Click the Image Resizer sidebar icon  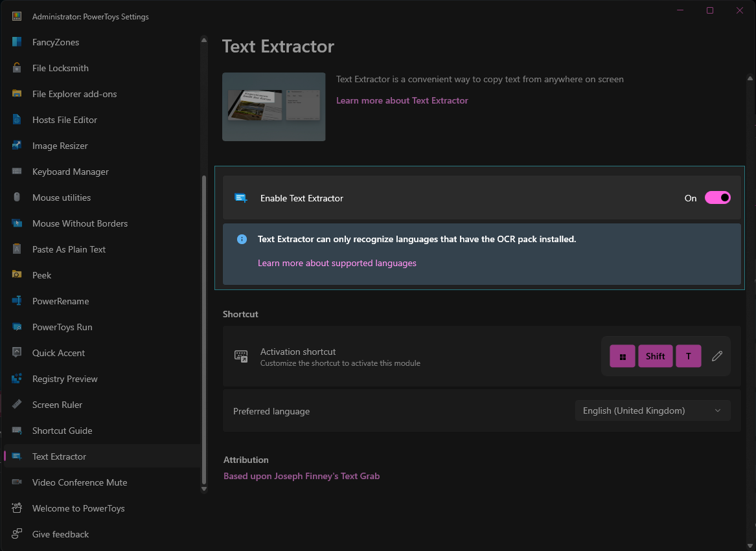point(17,146)
